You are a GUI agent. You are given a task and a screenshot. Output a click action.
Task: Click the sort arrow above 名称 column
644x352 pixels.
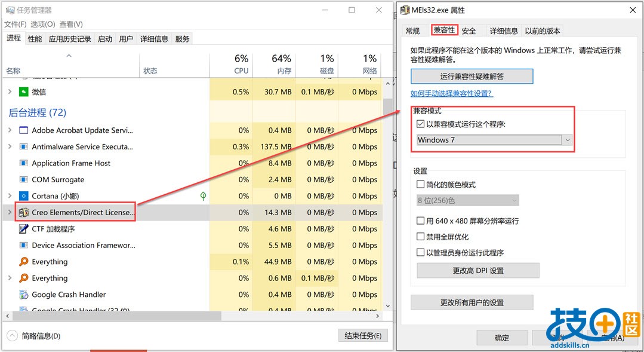tap(69, 56)
